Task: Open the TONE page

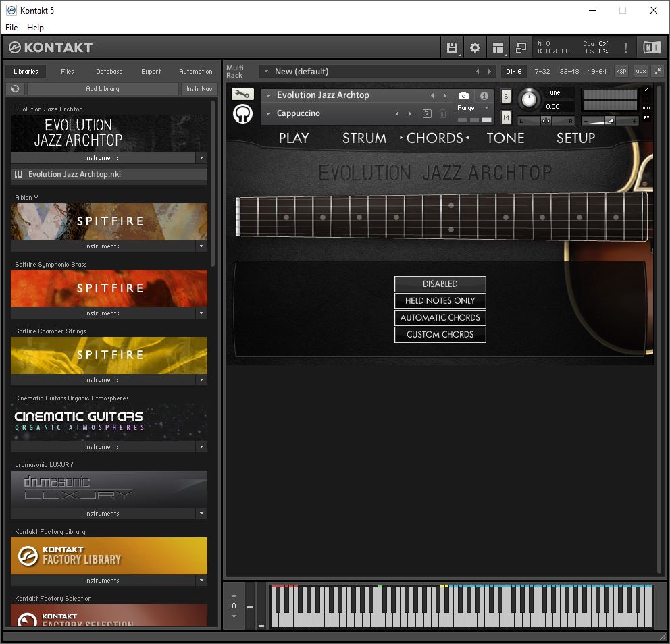Action: tap(505, 138)
